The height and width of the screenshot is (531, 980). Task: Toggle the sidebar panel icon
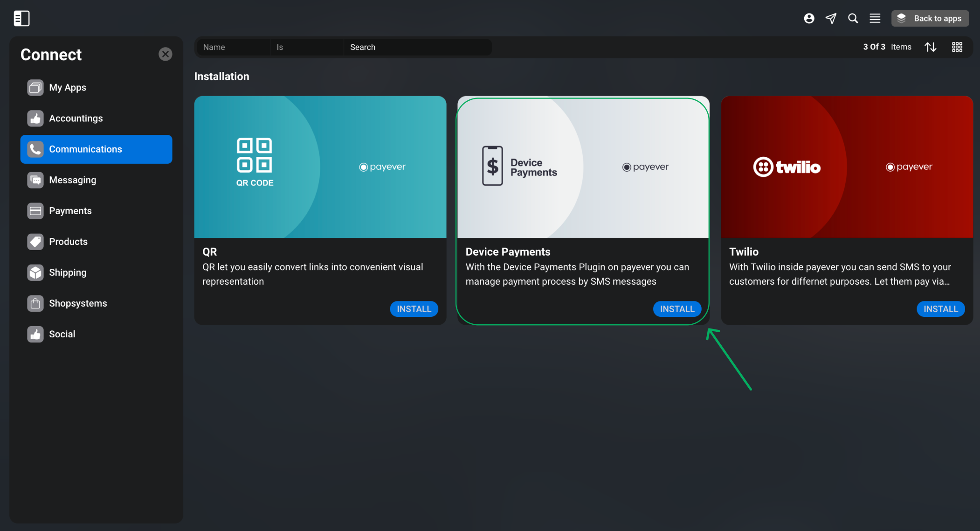tap(21, 18)
